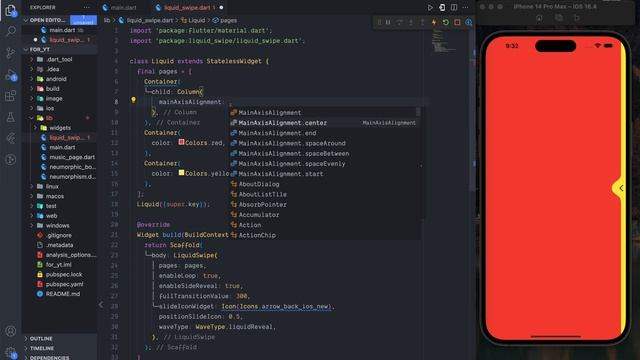640x360 pixels.
Task: Click the Home button in Simulator toolbar
Action: [539, 18]
